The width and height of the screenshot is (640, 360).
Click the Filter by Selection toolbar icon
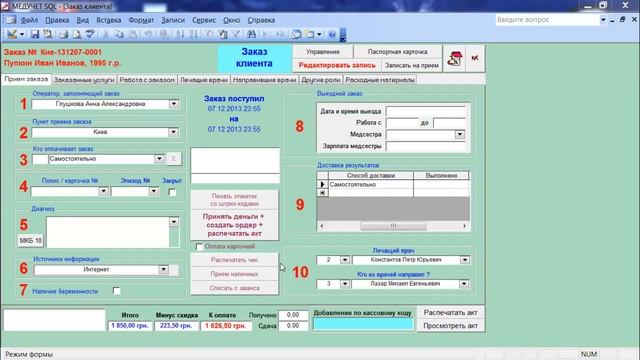coord(209,34)
